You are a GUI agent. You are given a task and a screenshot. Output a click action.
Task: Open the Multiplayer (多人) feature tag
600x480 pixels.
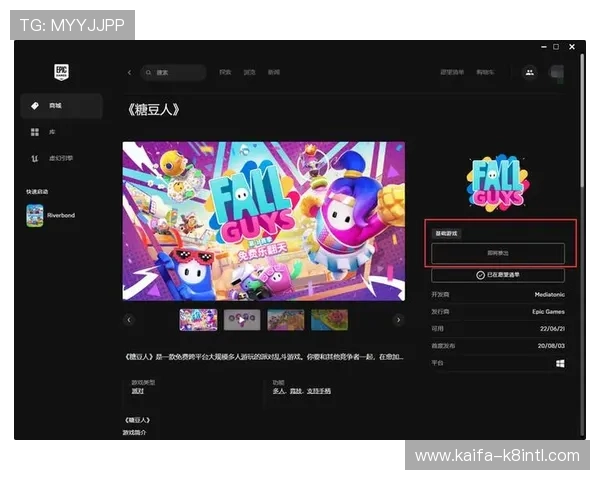[279, 391]
